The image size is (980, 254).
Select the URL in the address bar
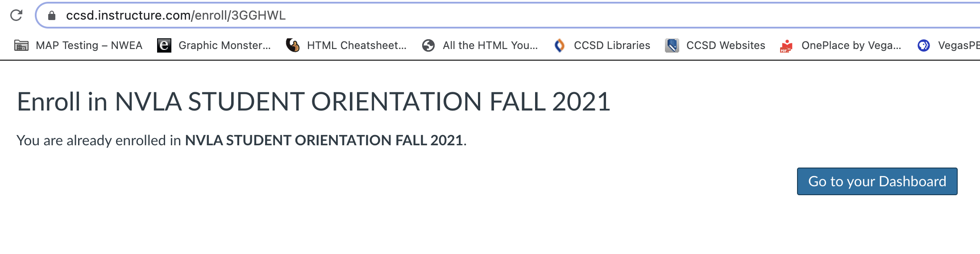pos(176,16)
